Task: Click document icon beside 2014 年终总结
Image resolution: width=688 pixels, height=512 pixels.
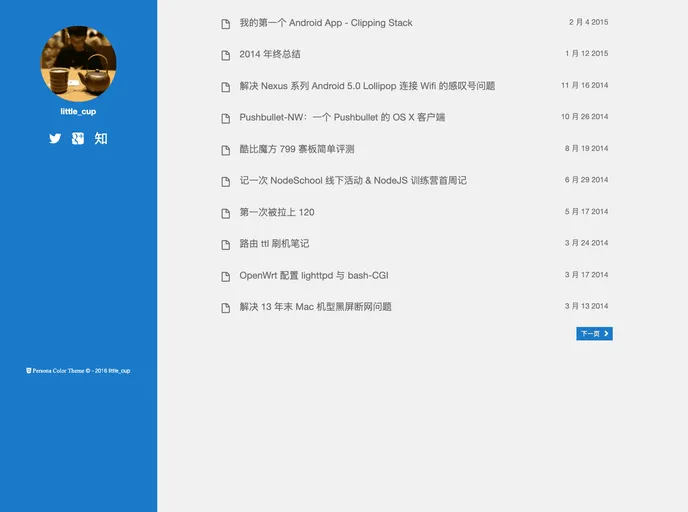Action: point(226,55)
